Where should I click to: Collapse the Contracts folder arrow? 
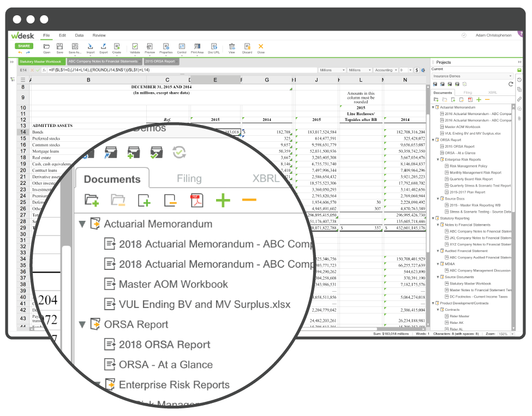(x=438, y=310)
